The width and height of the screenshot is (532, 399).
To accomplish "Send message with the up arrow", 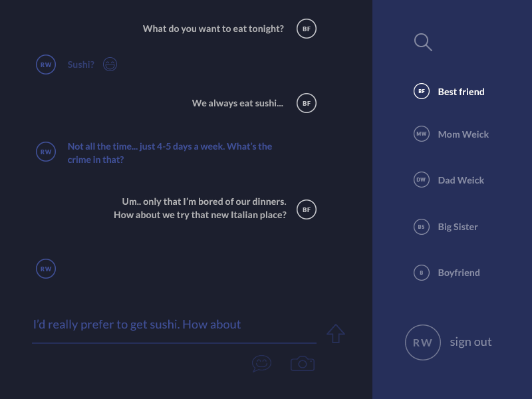I will [336, 333].
